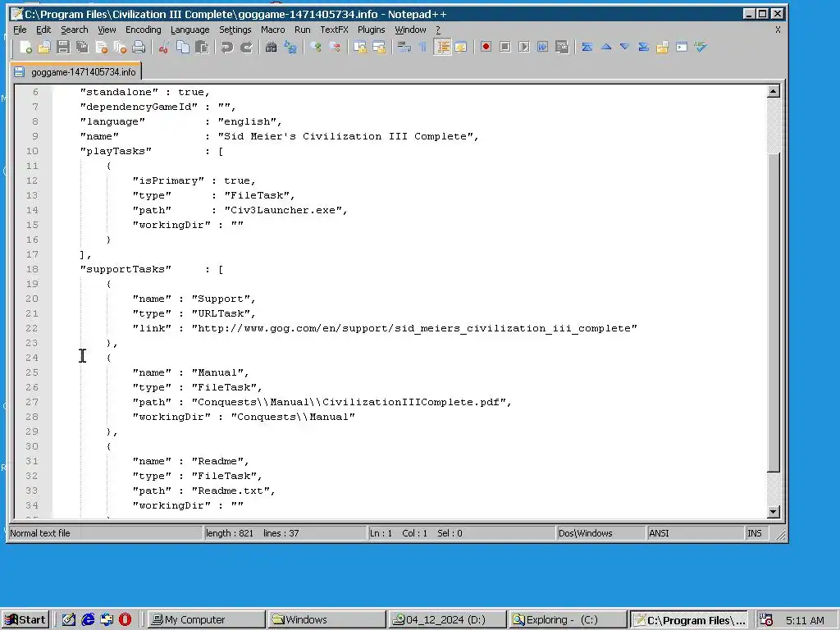
Task: Start macro recording with red dot
Action: pos(486,47)
